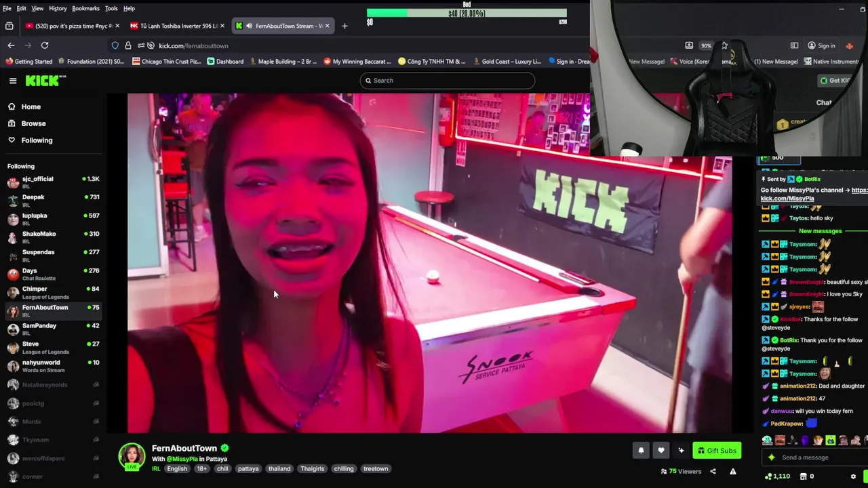Open nahyunworld channel in Following list
868x488 pixels.
tap(53, 365)
